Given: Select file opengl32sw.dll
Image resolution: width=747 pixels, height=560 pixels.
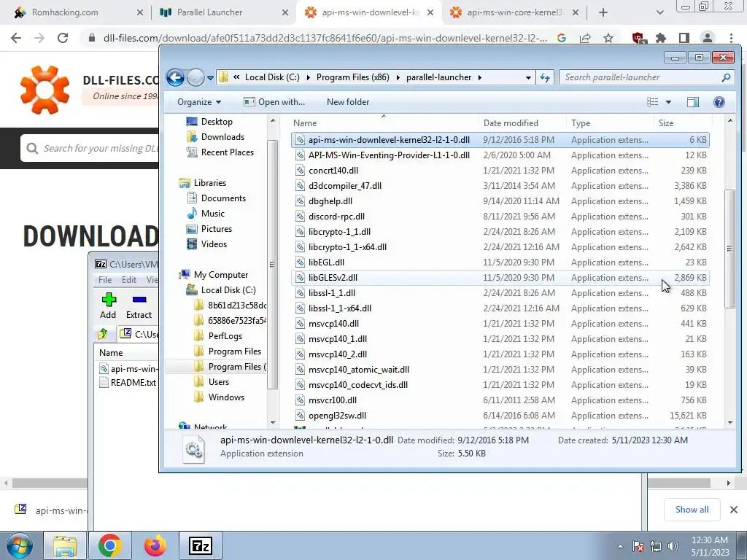Looking at the screenshot, I should click(x=500, y=415).
